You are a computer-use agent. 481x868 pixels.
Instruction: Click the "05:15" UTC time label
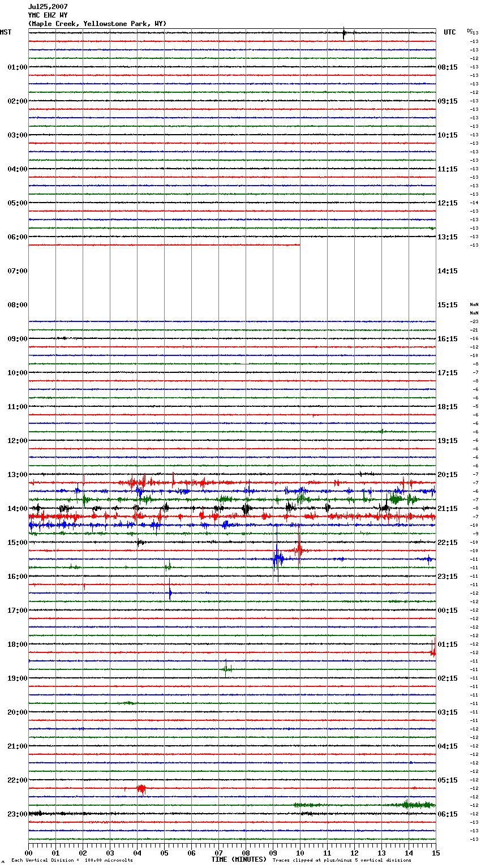[x=448, y=780]
